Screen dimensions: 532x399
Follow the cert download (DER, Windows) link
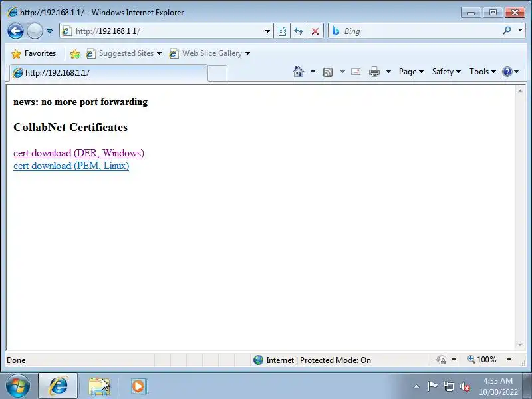point(78,153)
